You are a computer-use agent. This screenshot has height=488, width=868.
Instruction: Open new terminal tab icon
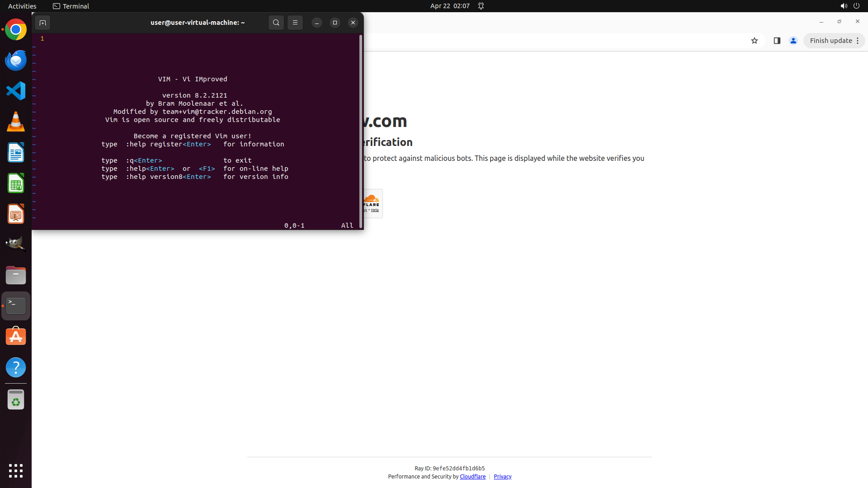(x=42, y=23)
